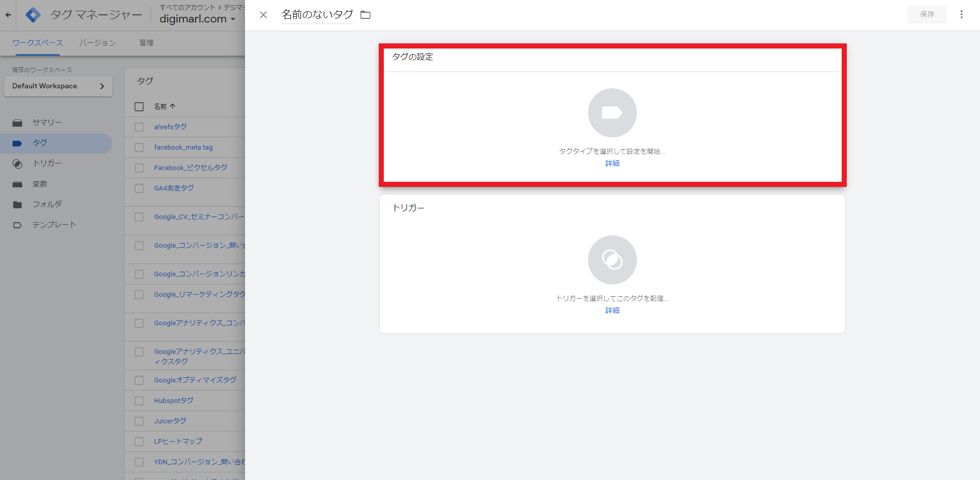Open 変数 in the left sidebar
The height and width of the screenshot is (480, 980).
coord(56,184)
